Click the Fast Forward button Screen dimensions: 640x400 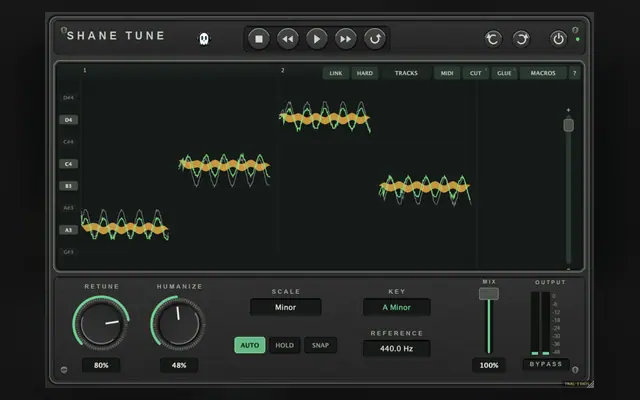coord(346,39)
